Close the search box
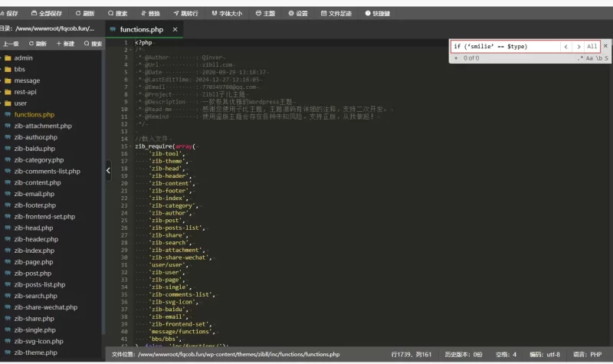 click(605, 46)
